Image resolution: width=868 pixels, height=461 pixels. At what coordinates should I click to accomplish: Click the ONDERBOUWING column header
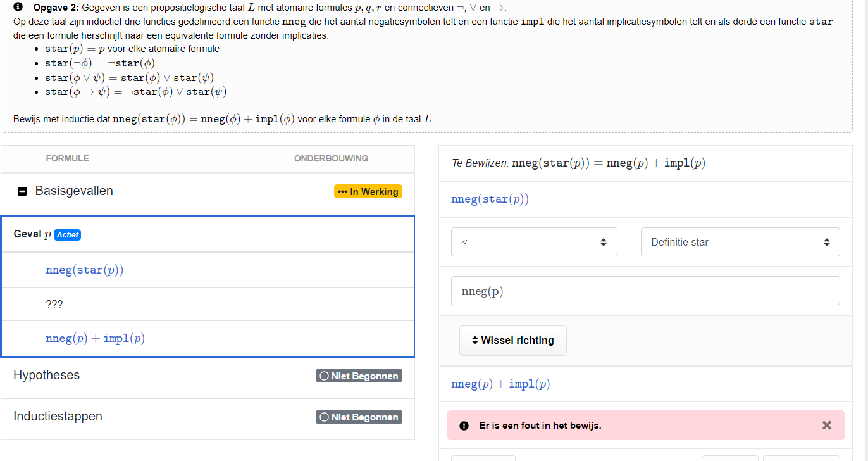click(331, 158)
